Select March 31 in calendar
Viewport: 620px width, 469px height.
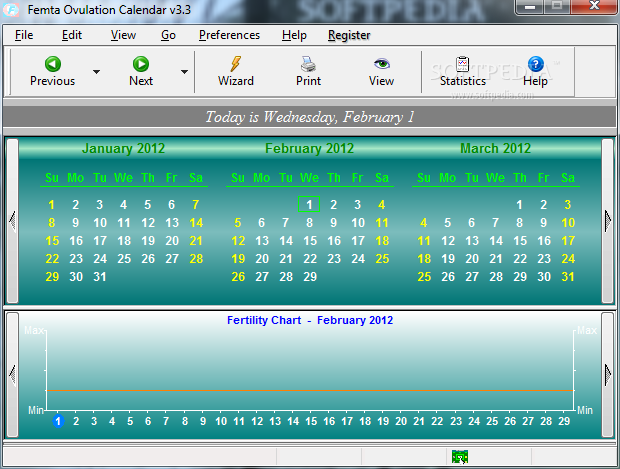pyautogui.click(x=568, y=277)
